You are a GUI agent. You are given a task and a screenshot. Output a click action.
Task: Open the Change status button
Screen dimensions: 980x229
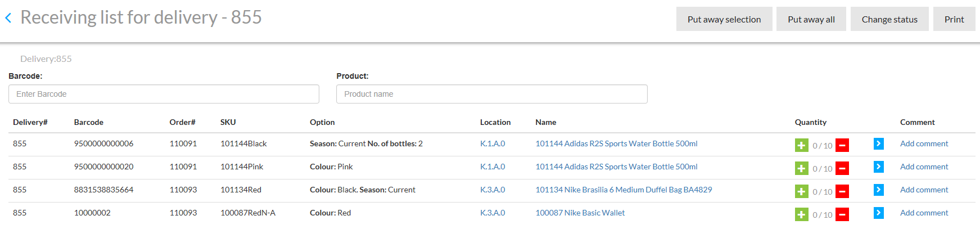pos(889,19)
